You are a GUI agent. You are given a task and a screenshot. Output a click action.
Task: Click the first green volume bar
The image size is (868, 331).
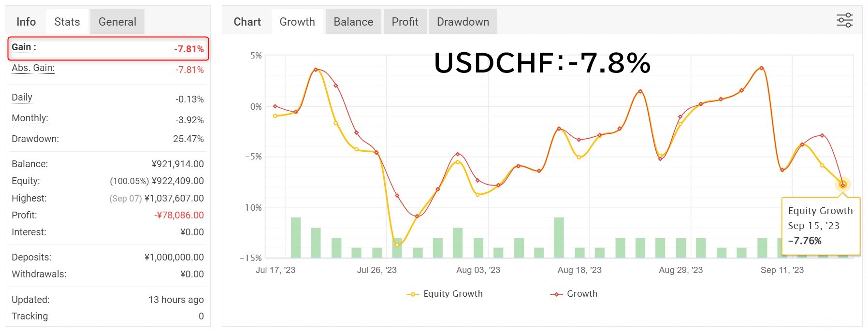pyautogui.click(x=296, y=237)
